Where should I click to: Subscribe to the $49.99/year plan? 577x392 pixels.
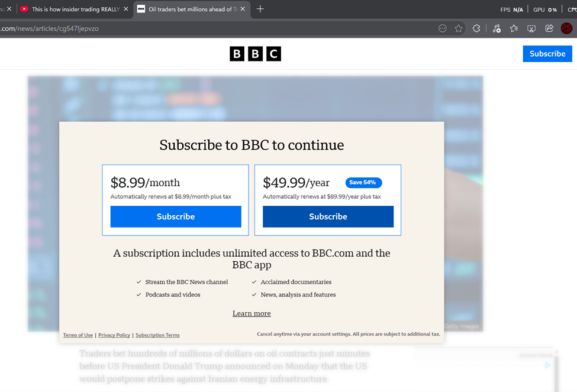[x=328, y=216]
